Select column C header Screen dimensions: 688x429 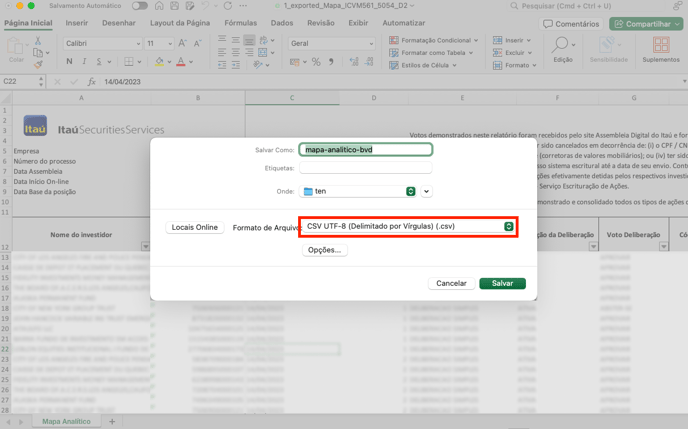click(x=292, y=98)
